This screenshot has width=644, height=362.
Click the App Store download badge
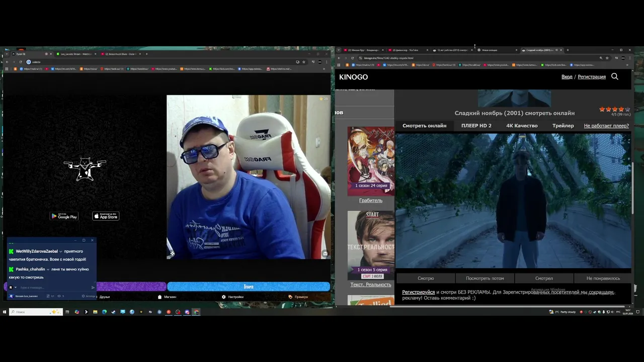coord(106,216)
